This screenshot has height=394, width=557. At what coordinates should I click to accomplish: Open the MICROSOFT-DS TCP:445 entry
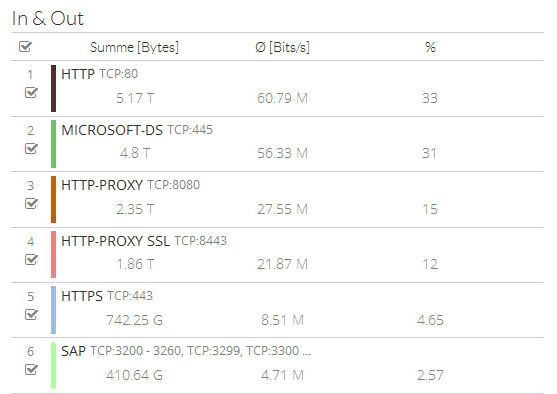click(137, 130)
